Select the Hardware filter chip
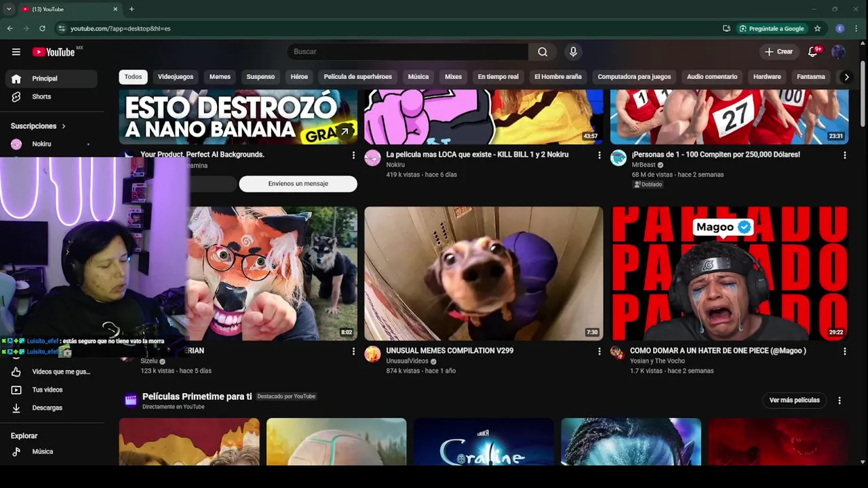 point(767,77)
